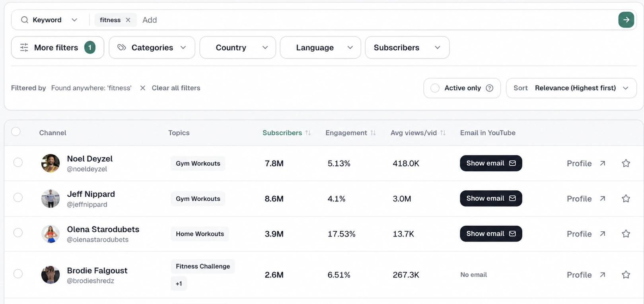This screenshot has height=304, width=644.
Task: Expand the Country filter dropdown
Action: [238, 48]
